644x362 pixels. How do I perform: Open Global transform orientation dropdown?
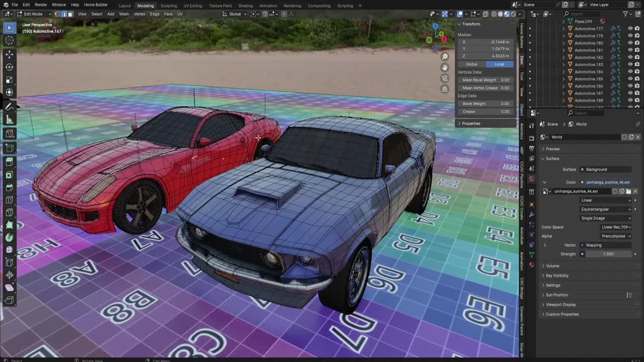pyautogui.click(x=235, y=14)
